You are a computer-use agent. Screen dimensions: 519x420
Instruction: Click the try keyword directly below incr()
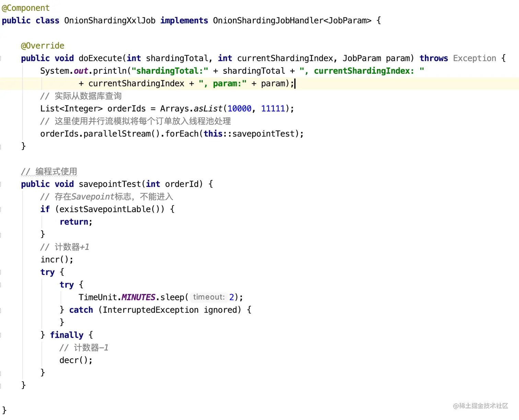47,272
